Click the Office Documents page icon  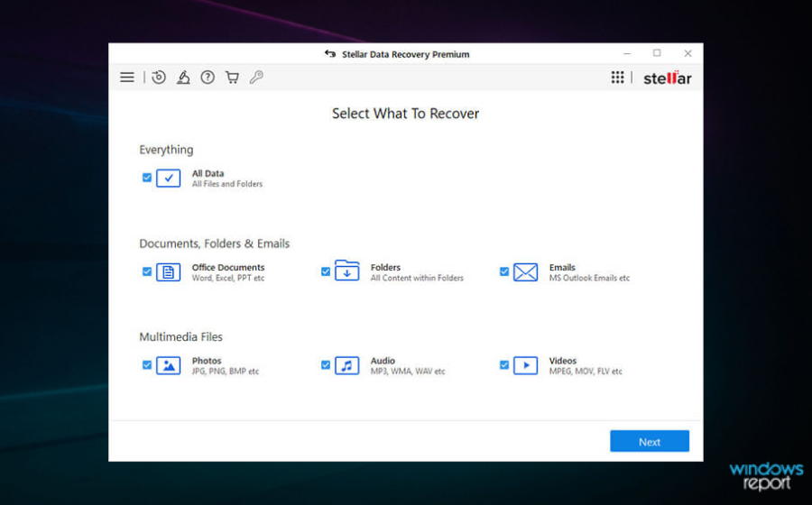point(169,272)
